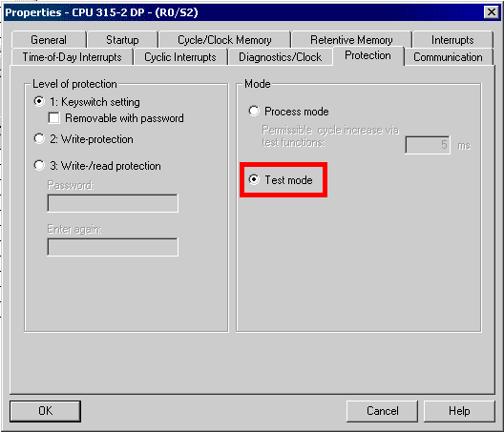Open Help for this dialog
504x432 pixels.
coord(459,411)
